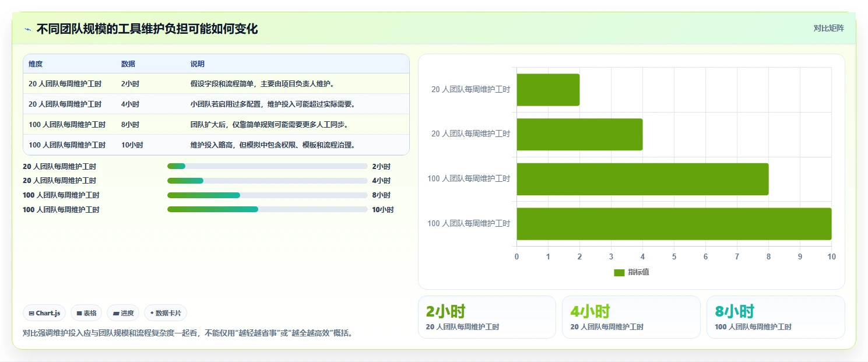Click the x-axis tick label 0
Screen dimensions: 868x362
(516, 257)
